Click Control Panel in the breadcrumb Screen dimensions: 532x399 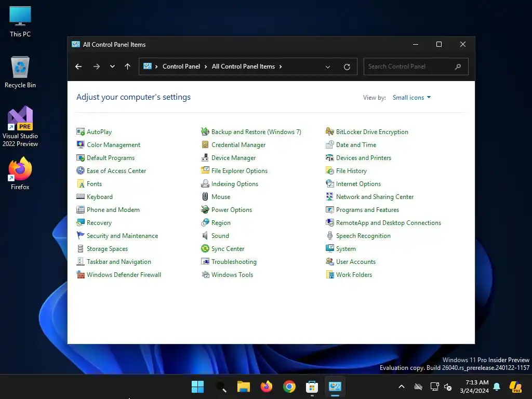click(x=181, y=66)
